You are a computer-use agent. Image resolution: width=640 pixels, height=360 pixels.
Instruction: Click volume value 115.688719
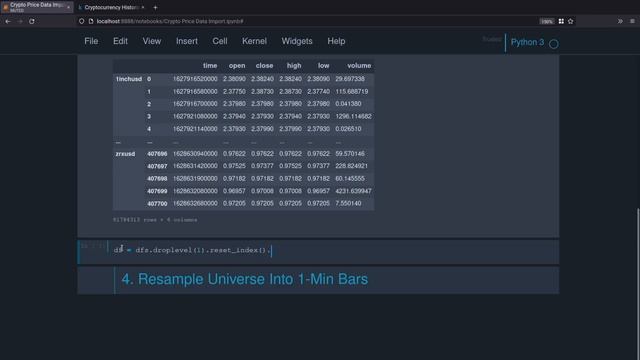point(352,91)
